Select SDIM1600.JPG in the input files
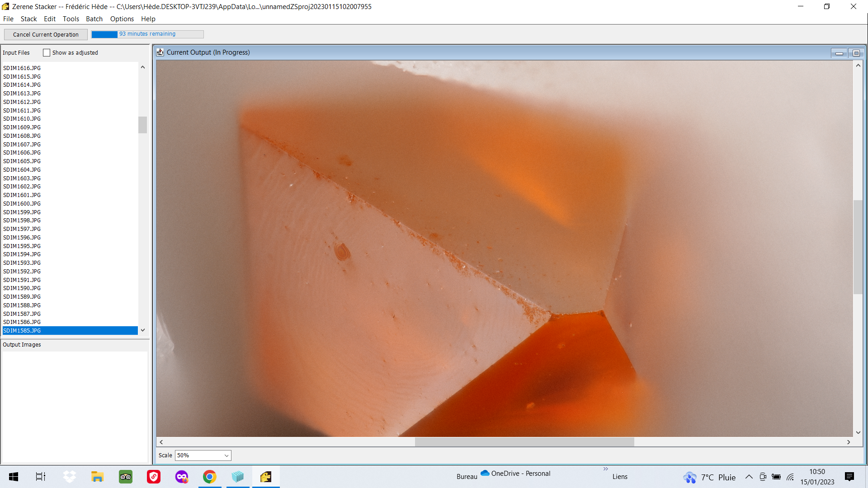 coord(22,204)
